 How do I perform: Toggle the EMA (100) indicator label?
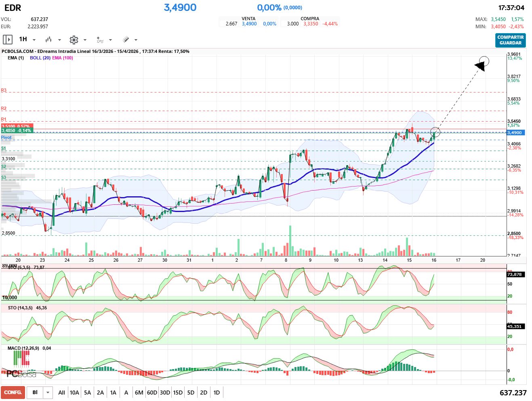pos(63,58)
